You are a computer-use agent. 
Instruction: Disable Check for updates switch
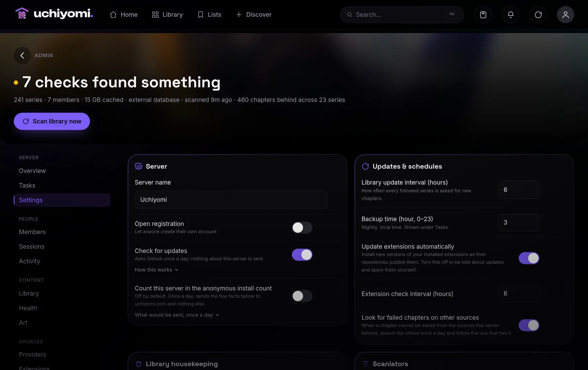pos(302,255)
